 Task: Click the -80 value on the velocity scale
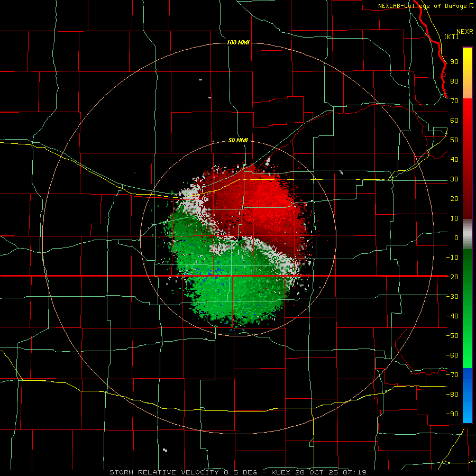(452, 395)
